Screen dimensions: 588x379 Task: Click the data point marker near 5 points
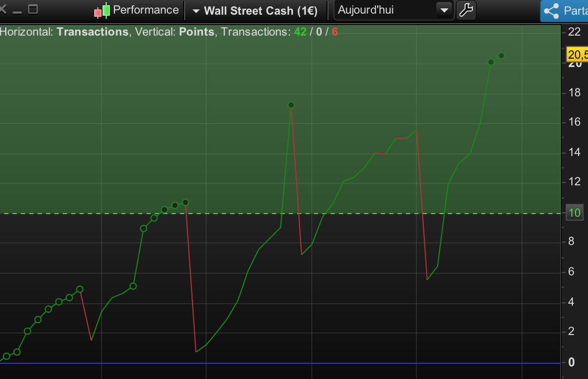pos(80,289)
